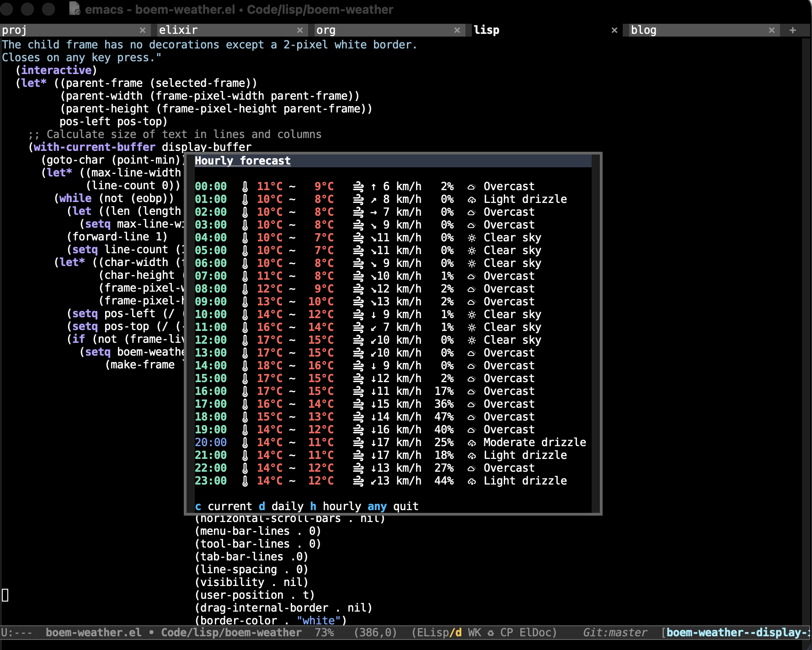Select the highlighted 20:00 forecast row time
This screenshot has height=650, width=812.
point(211,442)
